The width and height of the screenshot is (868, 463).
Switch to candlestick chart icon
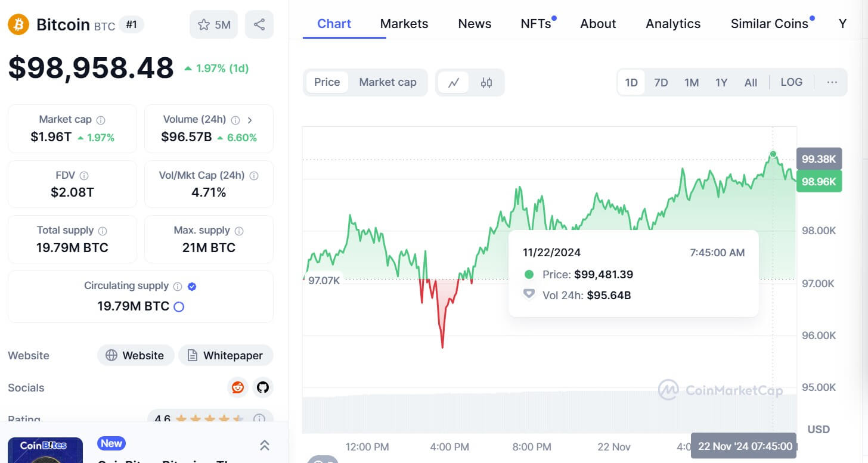click(x=486, y=82)
